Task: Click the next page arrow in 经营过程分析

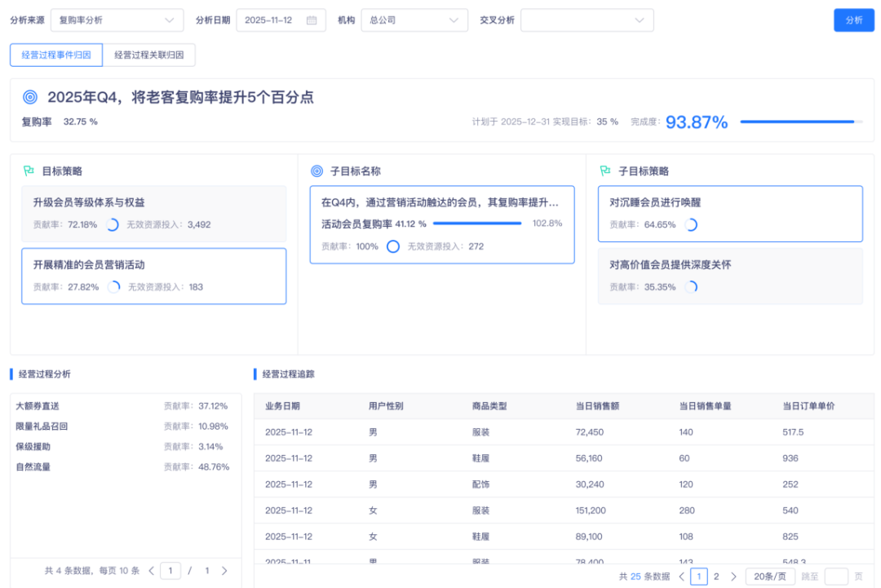Action: (225, 571)
